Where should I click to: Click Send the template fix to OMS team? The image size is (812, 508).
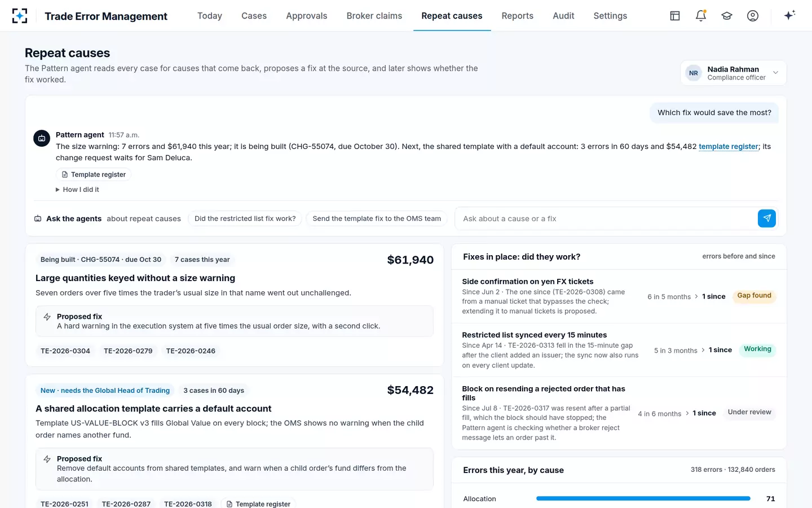(x=377, y=218)
